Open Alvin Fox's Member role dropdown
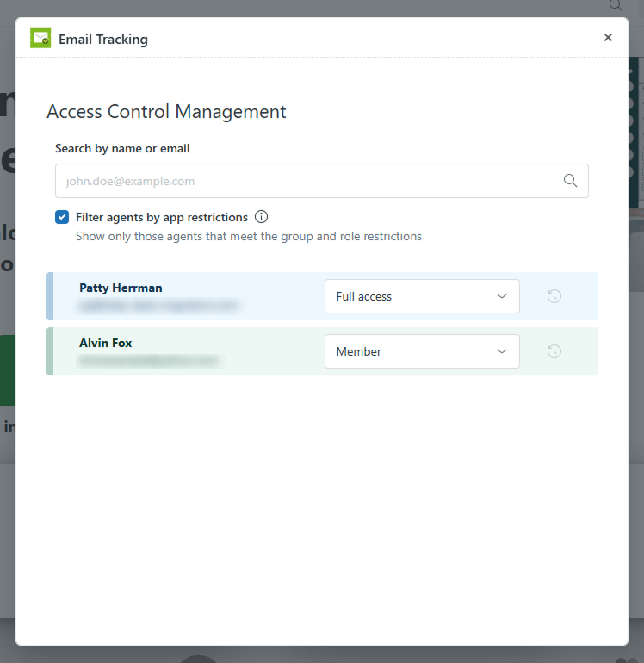Image resolution: width=644 pixels, height=663 pixels. (x=421, y=351)
